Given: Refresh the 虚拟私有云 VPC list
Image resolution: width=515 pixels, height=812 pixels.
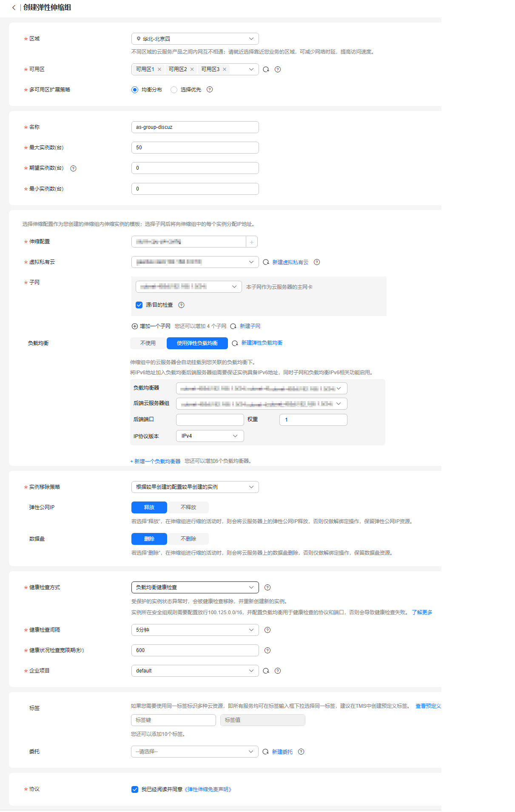Looking at the screenshot, I should [x=266, y=262].
